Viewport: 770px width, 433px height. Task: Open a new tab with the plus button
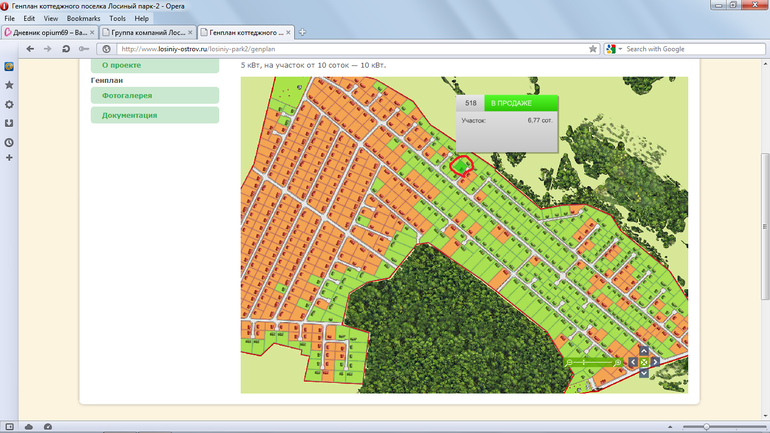pyautogui.click(x=302, y=32)
